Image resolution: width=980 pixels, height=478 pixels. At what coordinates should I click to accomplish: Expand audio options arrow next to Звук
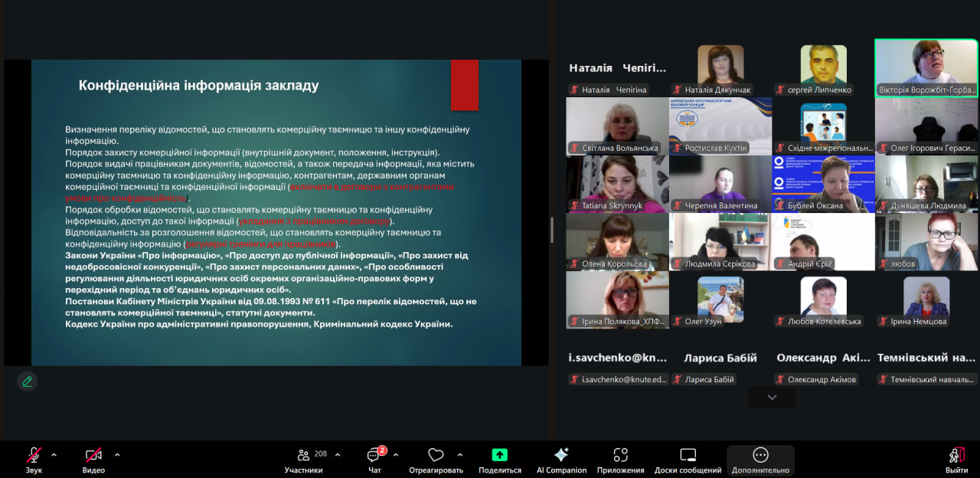pyautogui.click(x=54, y=454)
